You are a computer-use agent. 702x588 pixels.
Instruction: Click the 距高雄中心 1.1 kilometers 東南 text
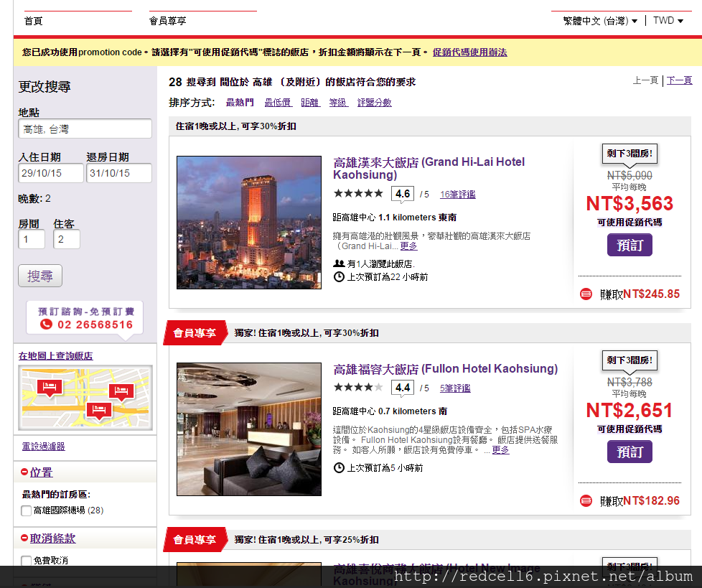[395, 218]
